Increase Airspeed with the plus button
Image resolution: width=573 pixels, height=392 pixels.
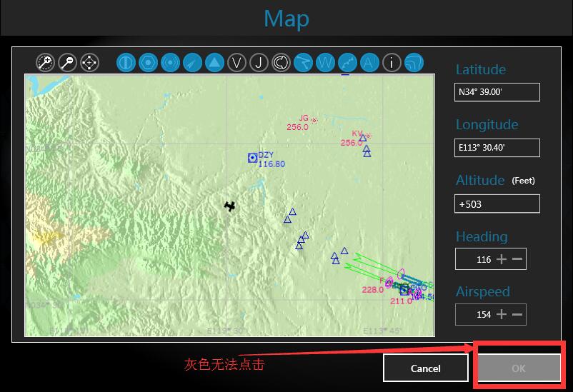502,314
